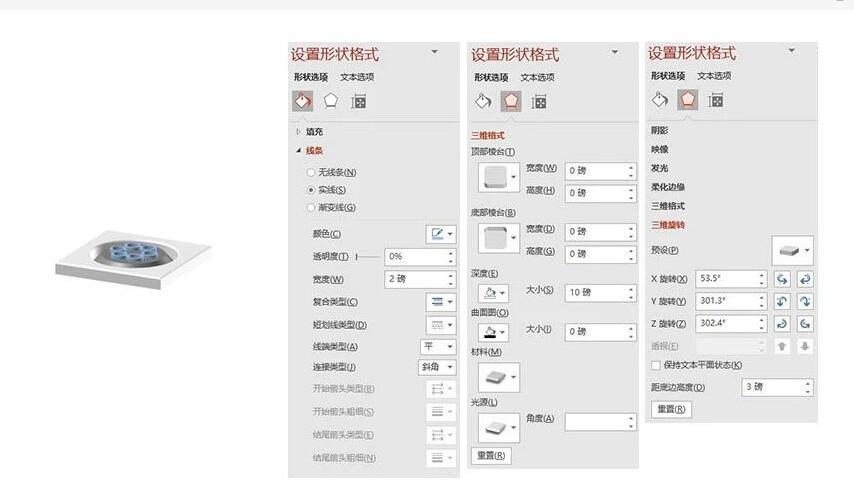854x498 pixels.
Task: Choose the 渐变线 radio option
Action: click(311, 207)
